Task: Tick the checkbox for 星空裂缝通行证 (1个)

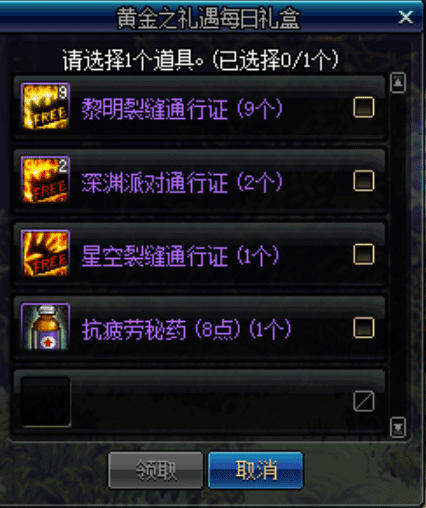Action: pyautogui.click(x=364, y=254)
